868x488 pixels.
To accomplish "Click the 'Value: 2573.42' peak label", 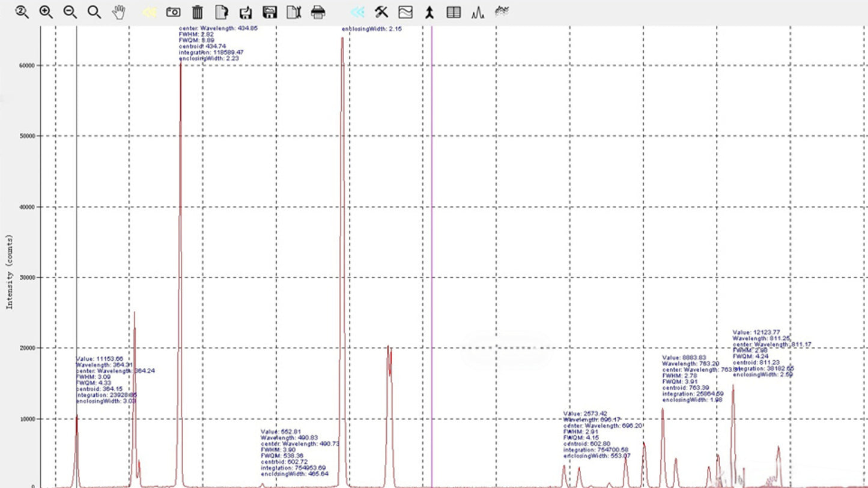I will pos(585,414).
